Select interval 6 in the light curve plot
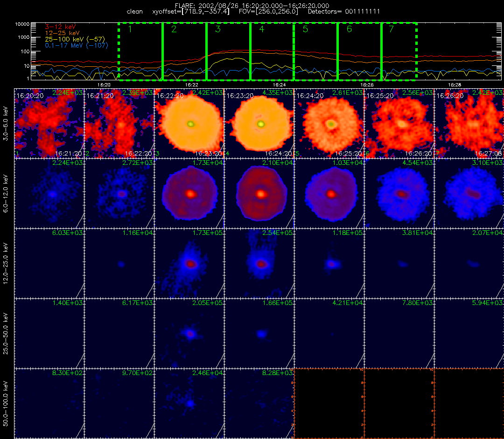Image resolution: width=504 pixels, height=439 pixels. [x=359, y=51]
